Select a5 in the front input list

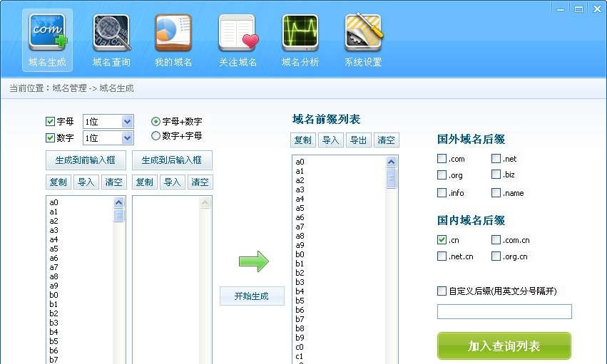[x=53, y=249]
